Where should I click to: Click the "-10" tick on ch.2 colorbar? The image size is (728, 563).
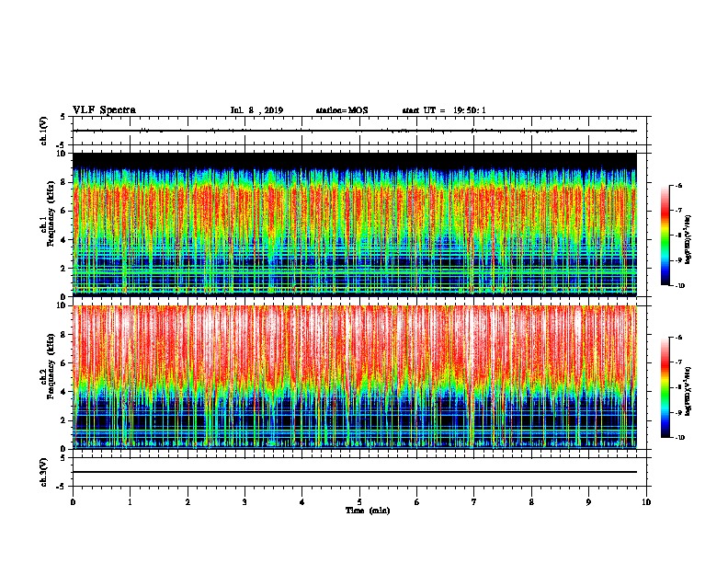pyautogui.click(x=679, y=438)
